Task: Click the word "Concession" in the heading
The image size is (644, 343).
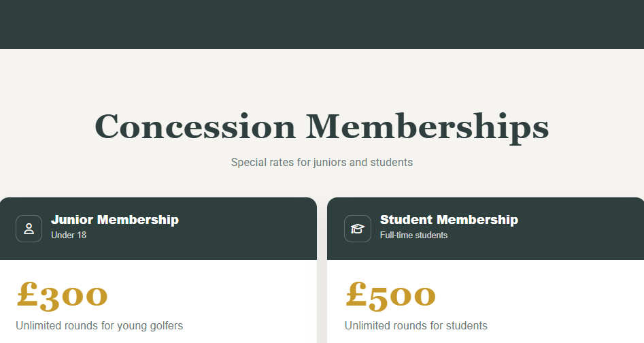Action: [194, 127]
